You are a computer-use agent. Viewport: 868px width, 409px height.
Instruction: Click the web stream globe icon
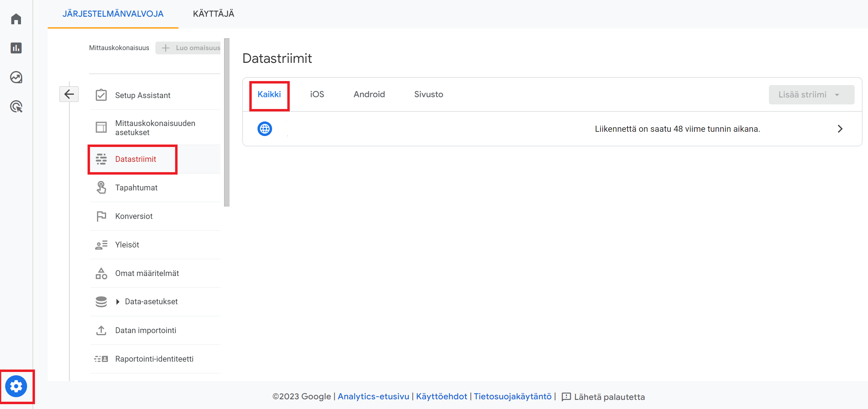tap(265, 129)
